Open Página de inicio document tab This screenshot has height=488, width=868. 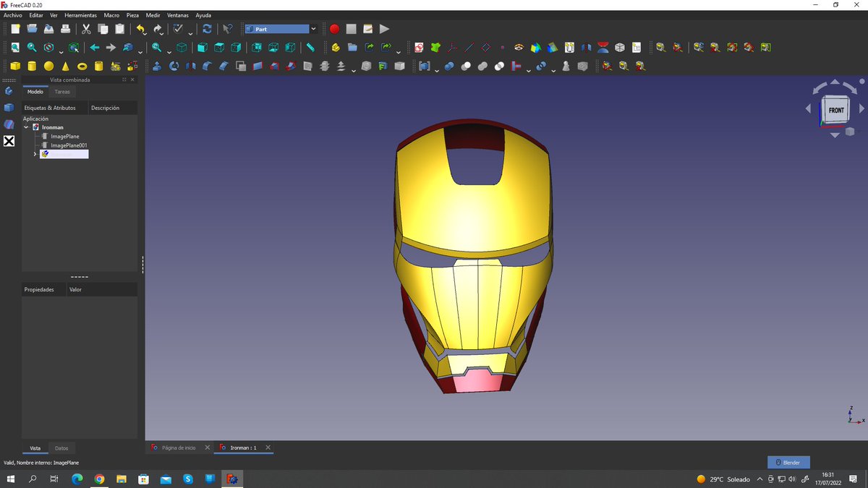click(178, 448)
